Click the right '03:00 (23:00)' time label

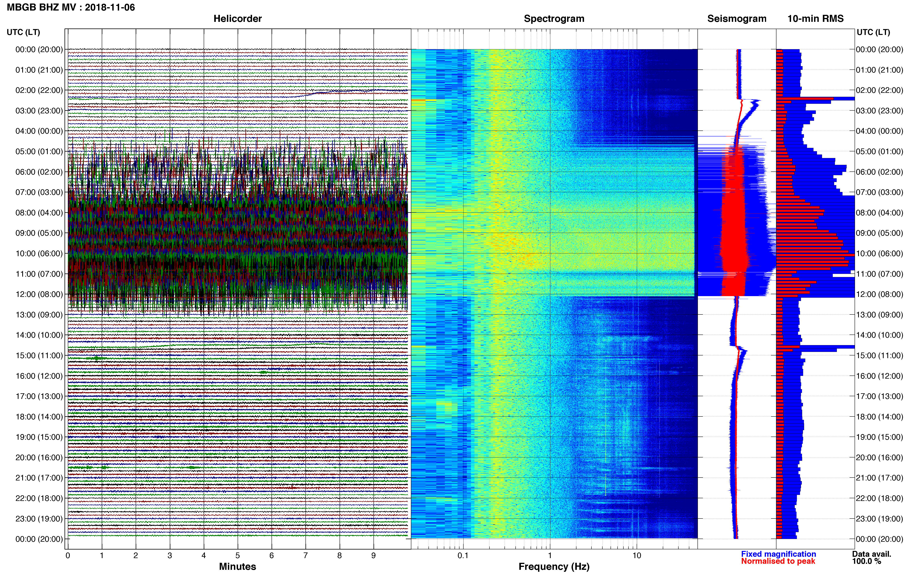pyautogui.click(x=879, y=110)
